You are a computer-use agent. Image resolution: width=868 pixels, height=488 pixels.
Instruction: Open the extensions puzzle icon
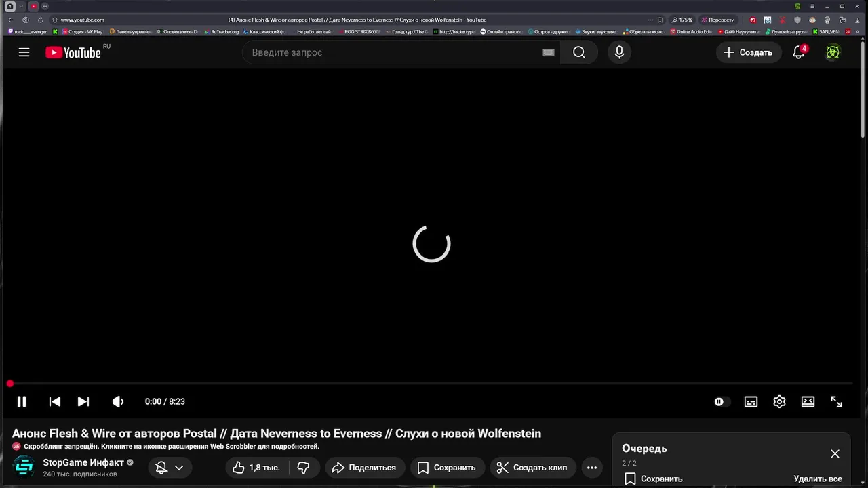point(842,20)
